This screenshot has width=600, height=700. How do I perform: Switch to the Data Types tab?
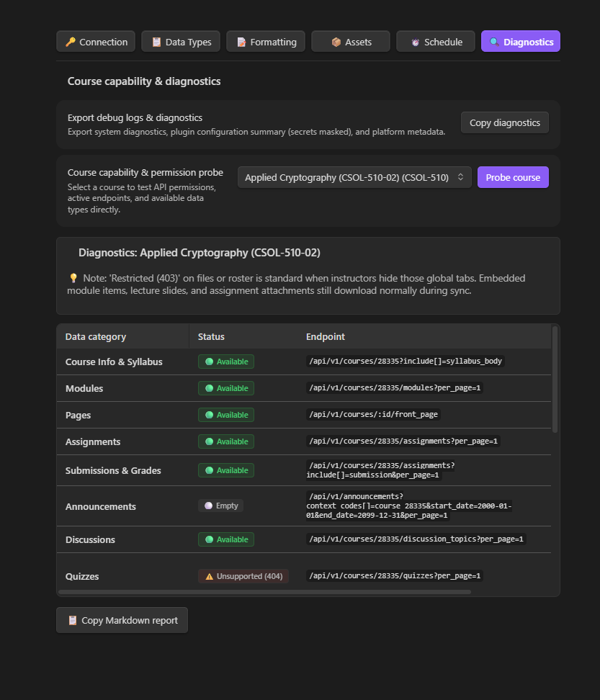coord(180,42)
